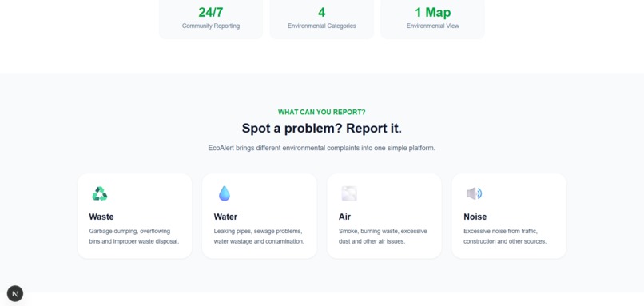The height and width of the screenshot is (306, 644).
Task: Click the Air category icon
Action: 349,193
